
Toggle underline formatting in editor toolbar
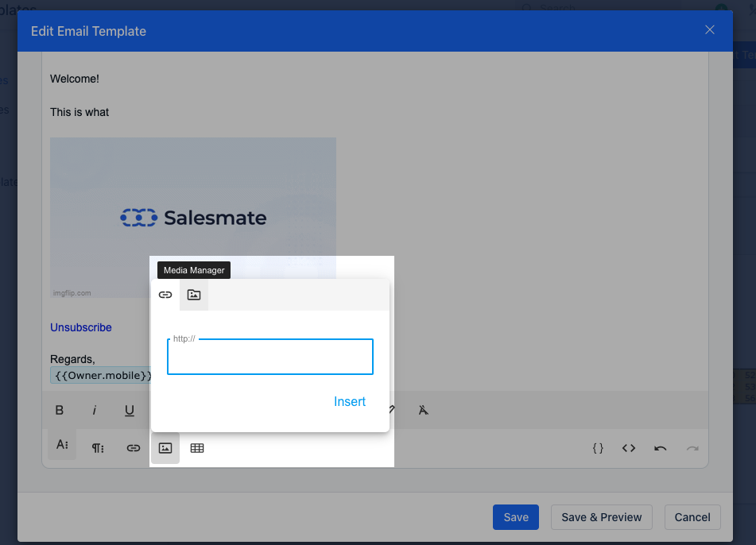pyautogui.click(x=130, y=410)
